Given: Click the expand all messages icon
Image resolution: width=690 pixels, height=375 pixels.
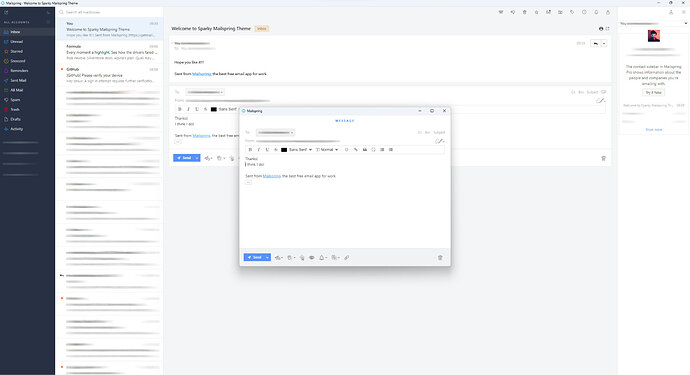Looking at the screenshot, I should [x=607, y=29].
